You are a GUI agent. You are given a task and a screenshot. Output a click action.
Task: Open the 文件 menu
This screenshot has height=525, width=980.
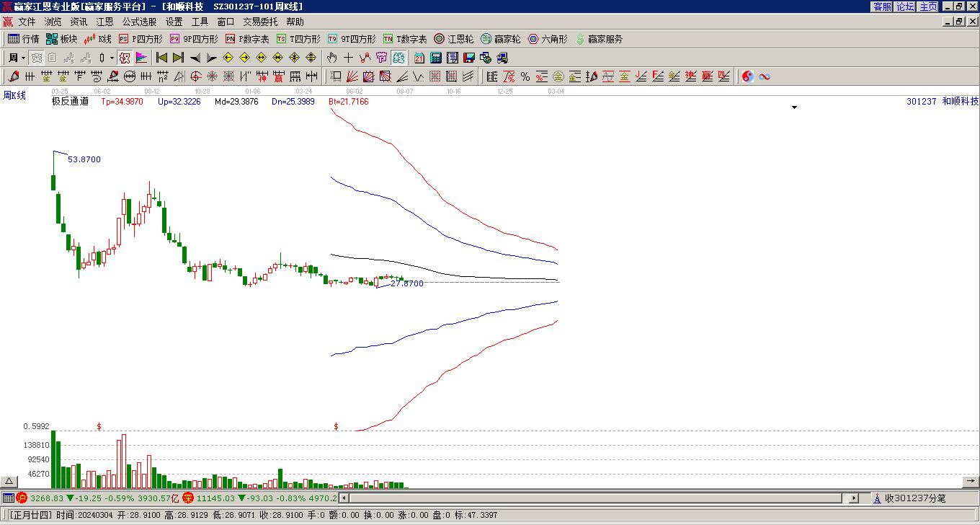point(27,22)
